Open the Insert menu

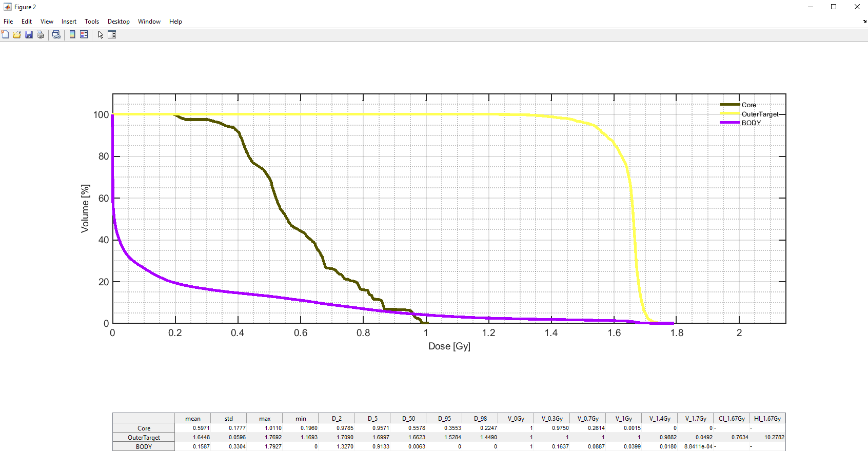(x=69, y=22)
